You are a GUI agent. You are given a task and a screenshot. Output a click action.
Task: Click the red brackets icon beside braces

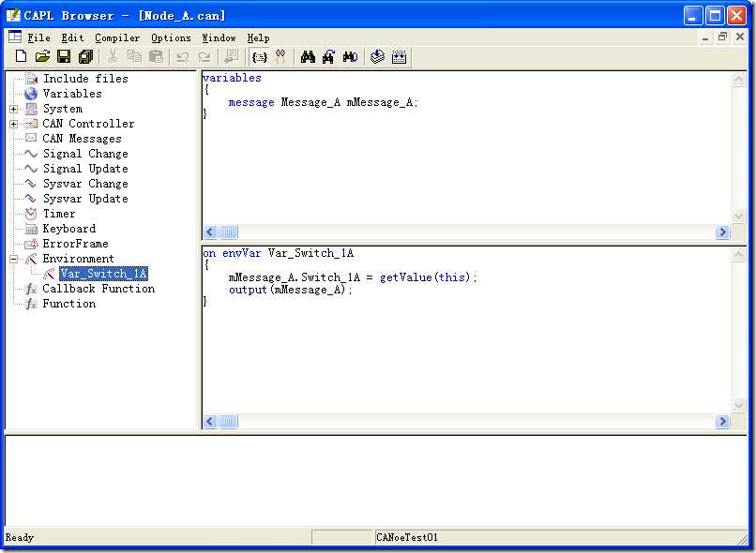(280, 57)
